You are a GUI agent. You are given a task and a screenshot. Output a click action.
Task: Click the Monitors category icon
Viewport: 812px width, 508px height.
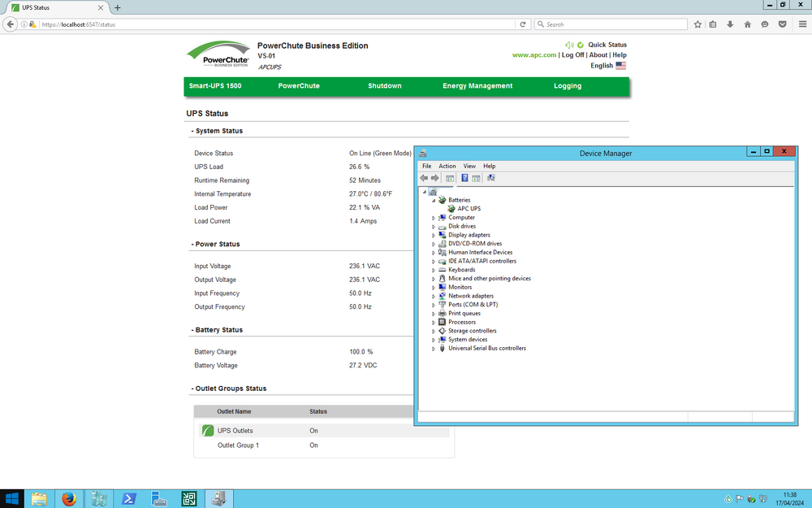tap(443, 287)
